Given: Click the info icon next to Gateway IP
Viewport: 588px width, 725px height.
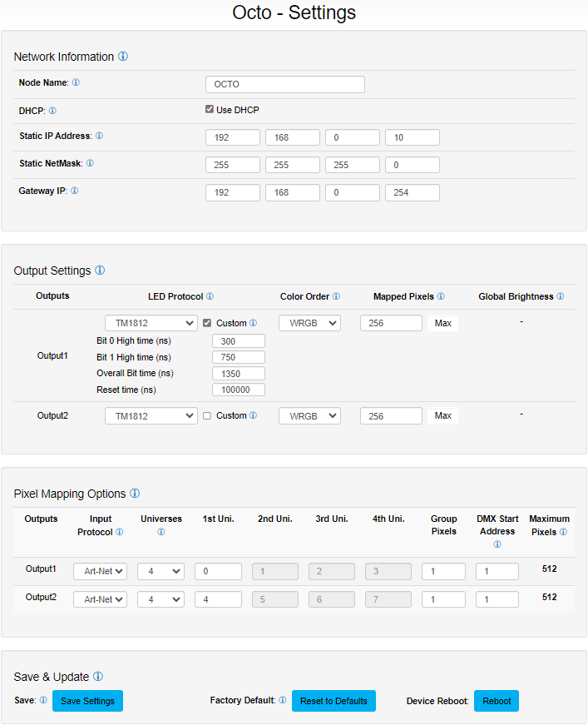Looking at the screenshot, I should (75, 191).
